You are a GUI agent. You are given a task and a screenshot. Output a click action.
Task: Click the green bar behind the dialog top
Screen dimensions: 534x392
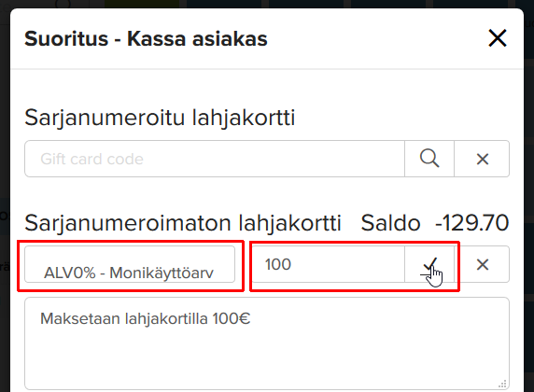click(x=142, y=4)
